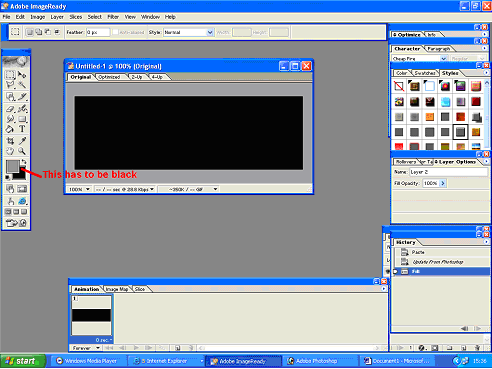Switch to the Optimized tab in the document window
This screenshot has height=369, width=492.
109,77
